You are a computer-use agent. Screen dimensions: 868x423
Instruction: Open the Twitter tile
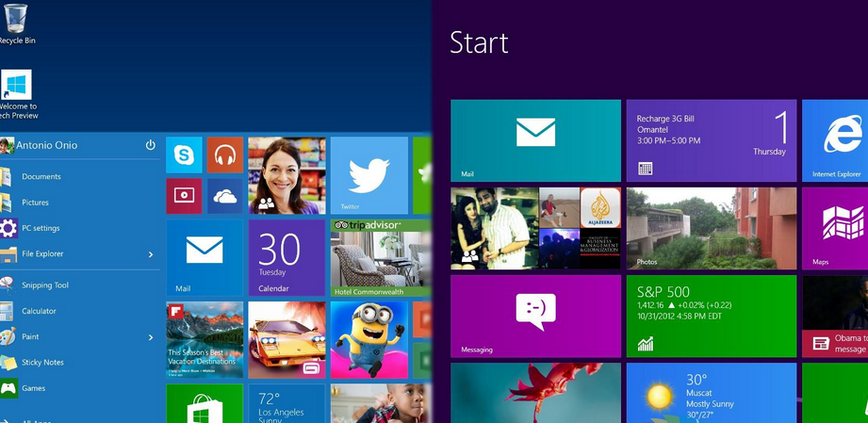369,175
